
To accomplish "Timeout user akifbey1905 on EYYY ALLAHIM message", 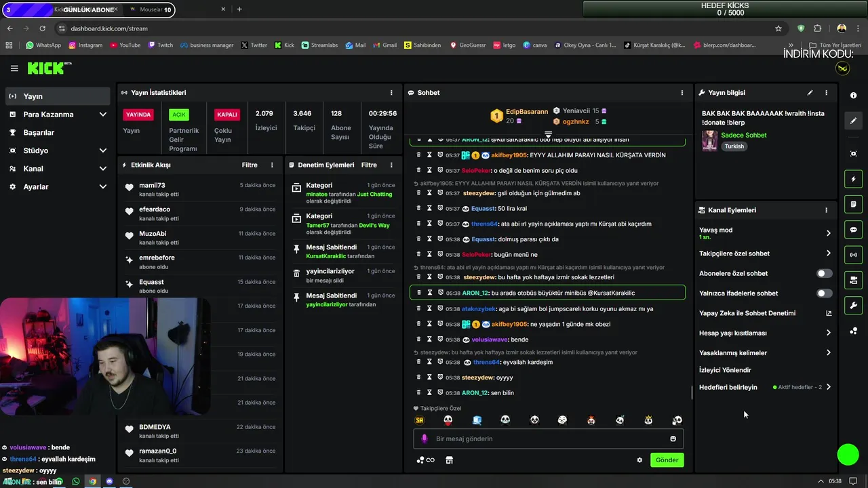I will pos(429,155).
